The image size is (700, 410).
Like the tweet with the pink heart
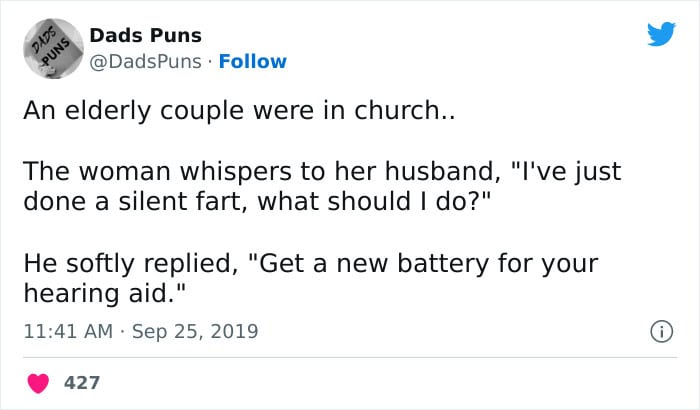coord(38,383)
